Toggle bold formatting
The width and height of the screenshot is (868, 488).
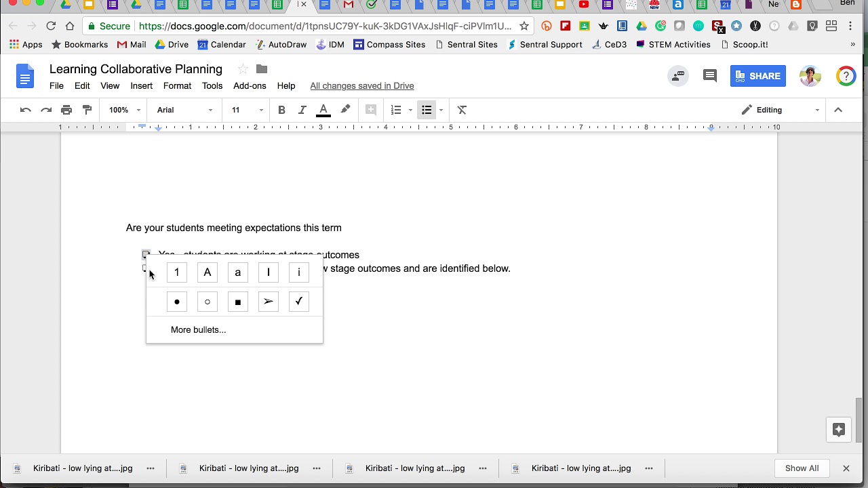281,110
